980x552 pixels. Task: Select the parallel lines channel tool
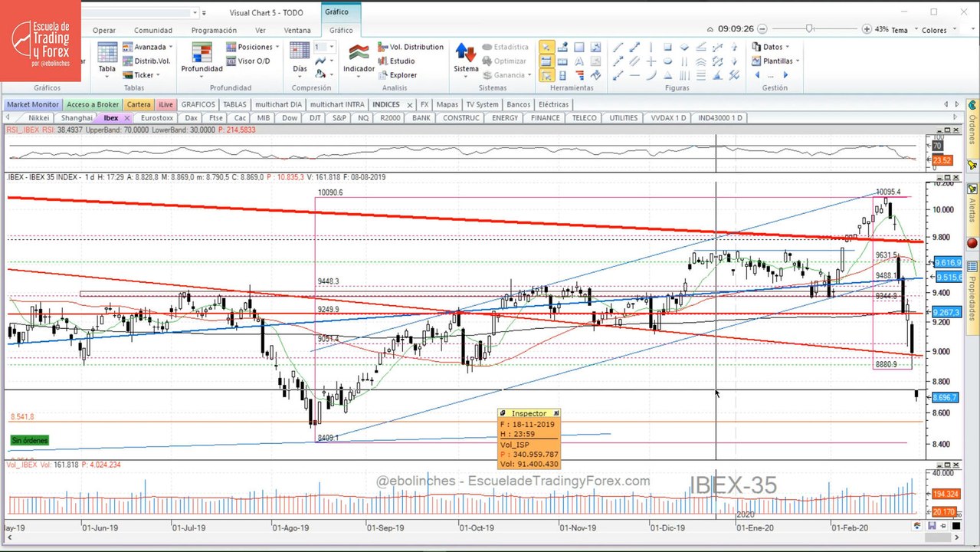point(634,61)
